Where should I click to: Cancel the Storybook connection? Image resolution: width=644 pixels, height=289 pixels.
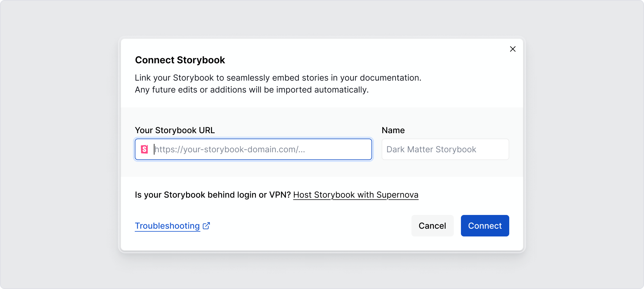coord(433,226)
